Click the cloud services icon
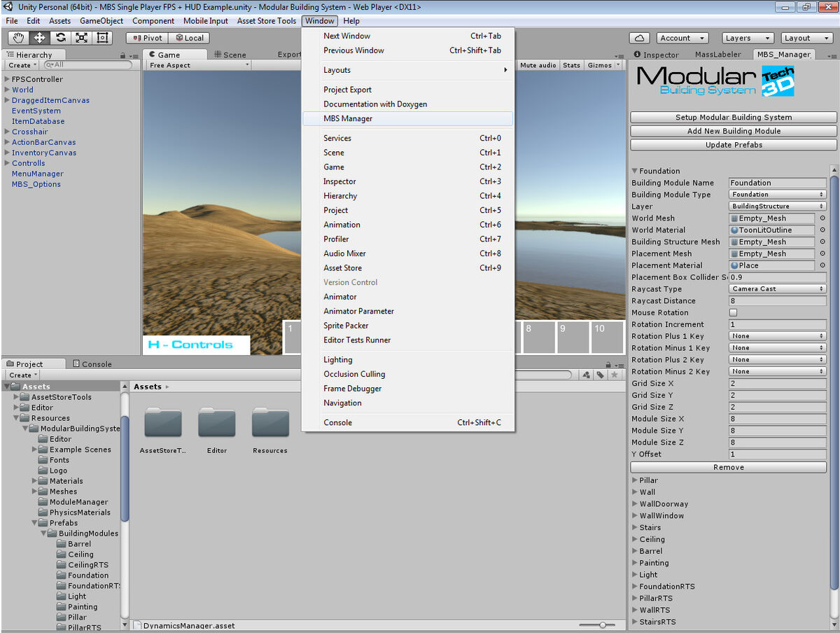 639,38
